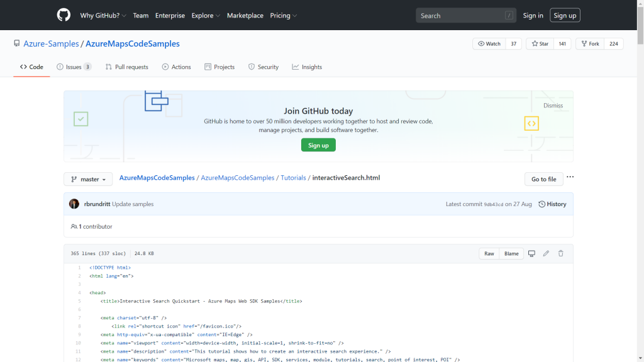
Task: Fork this repository
Action: [590, 44]
